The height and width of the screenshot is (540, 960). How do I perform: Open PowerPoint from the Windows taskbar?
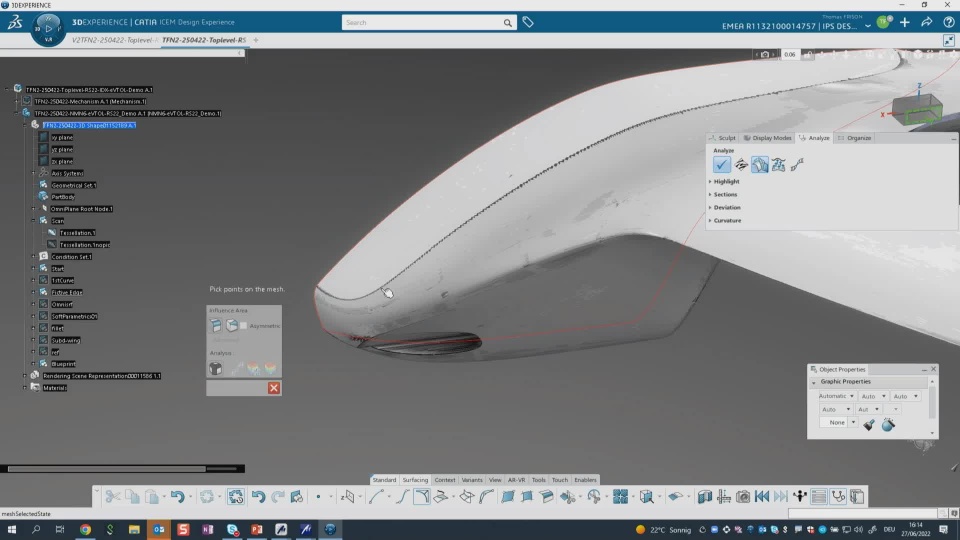[x=257, y=530]
